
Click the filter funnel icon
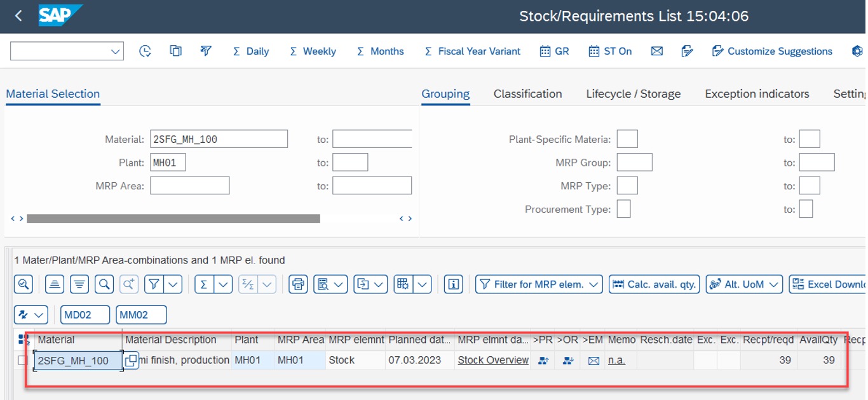tap(153, 284)
